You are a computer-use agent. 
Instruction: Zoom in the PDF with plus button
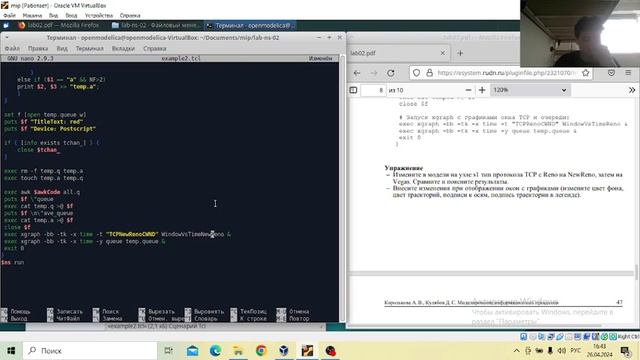(482, 90)
